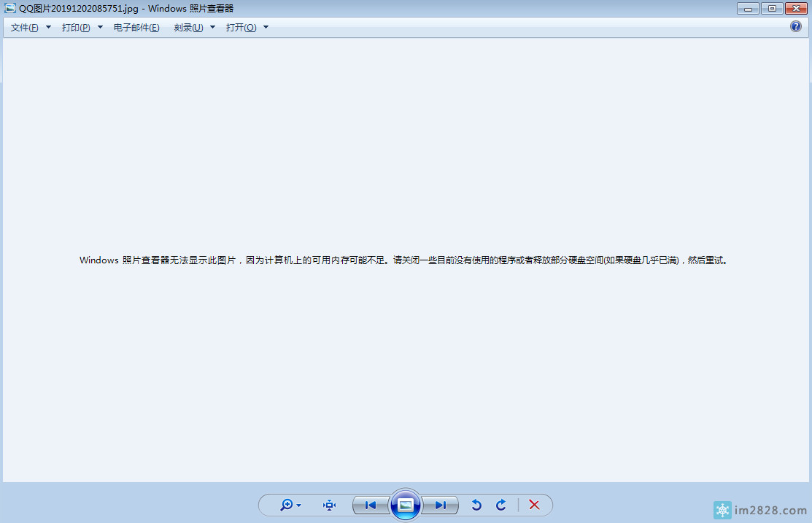The image size is (812, 523).
Task: Rotate the image counterclockwise
Action: point(476,505)
